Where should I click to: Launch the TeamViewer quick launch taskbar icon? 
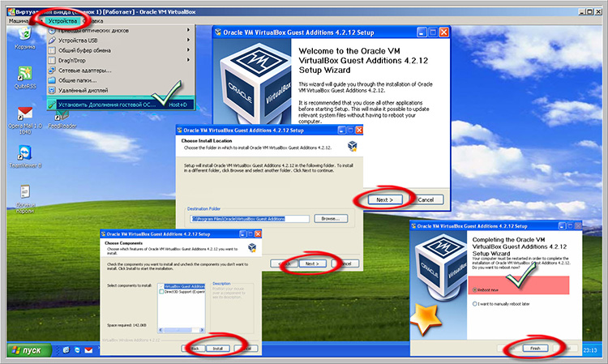click(77, 350)
